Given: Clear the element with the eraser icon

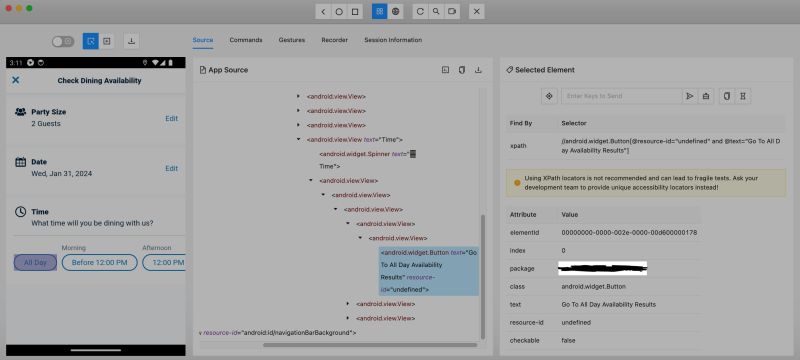Looking at the screenshot, I should pyautogui.click(x=706, y=96).
